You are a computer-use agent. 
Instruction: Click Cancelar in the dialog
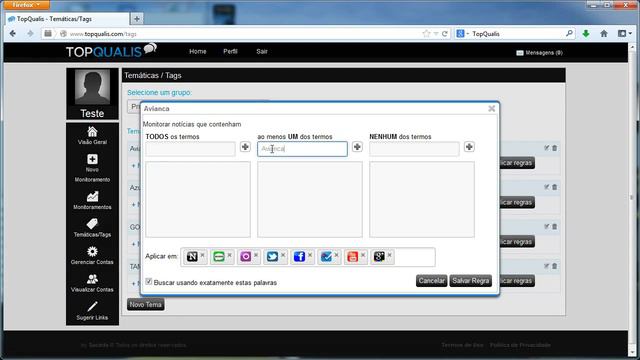(431, 281)
